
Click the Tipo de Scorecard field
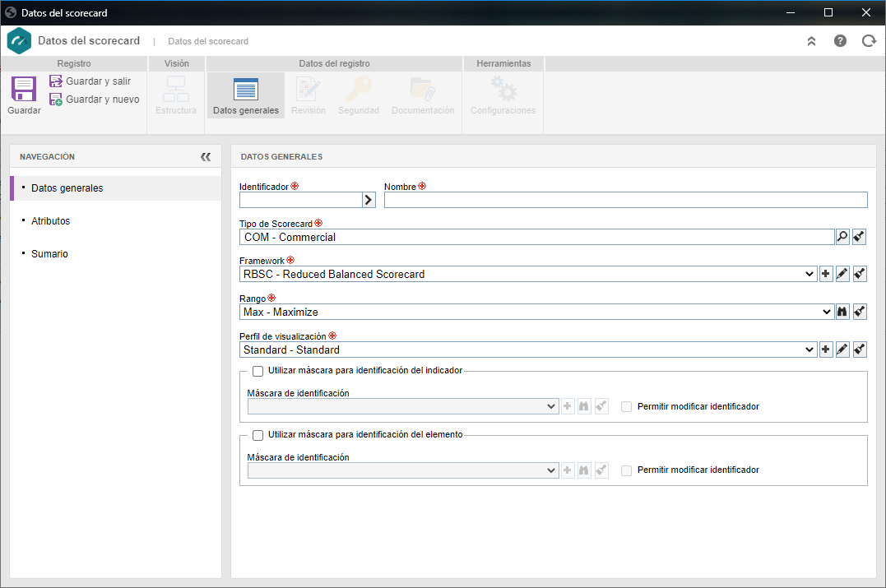[x=537, y=237]
